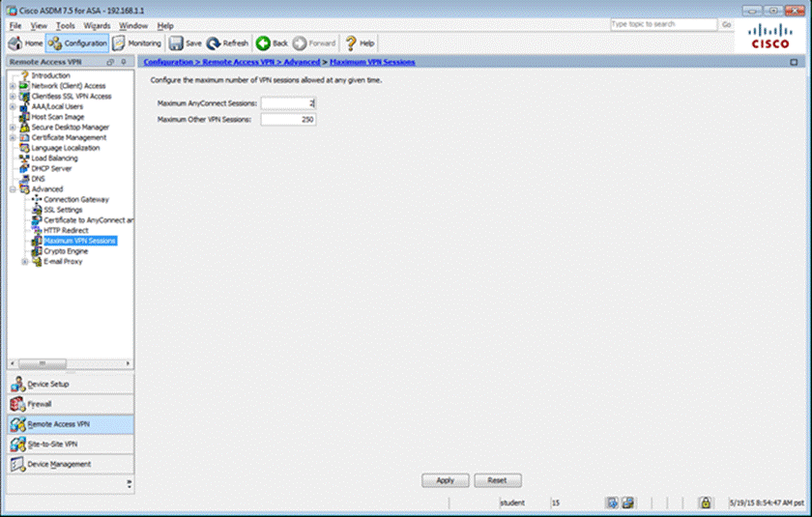Image resolution: width=812 pixels, height=517 pixels.
Task: Click the navigation tree's horizontal scrollbar
Action: (68, 363)
